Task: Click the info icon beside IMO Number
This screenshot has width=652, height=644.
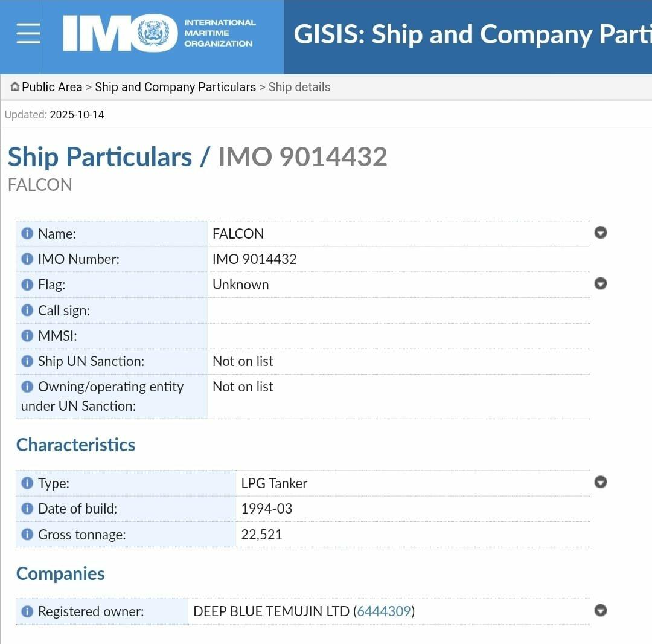Action: coord(27,259)
